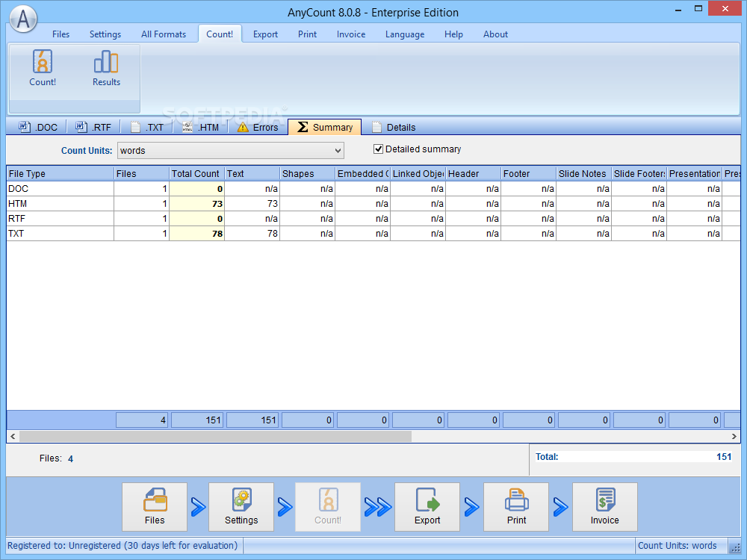Screen dimensions: 747x560
Task: Click the Header column header
Action: (474, 174)
